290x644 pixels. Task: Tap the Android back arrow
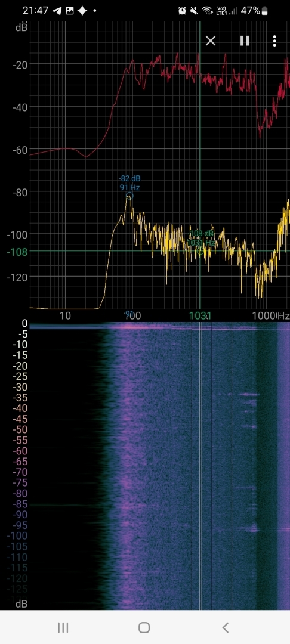(x=225, y=627)
